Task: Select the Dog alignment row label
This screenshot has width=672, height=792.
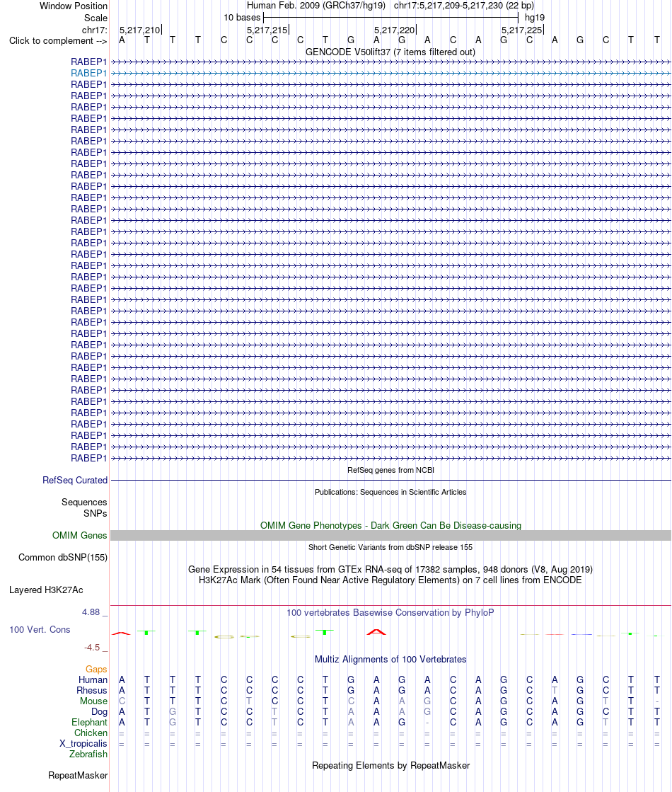Action: 99,712
